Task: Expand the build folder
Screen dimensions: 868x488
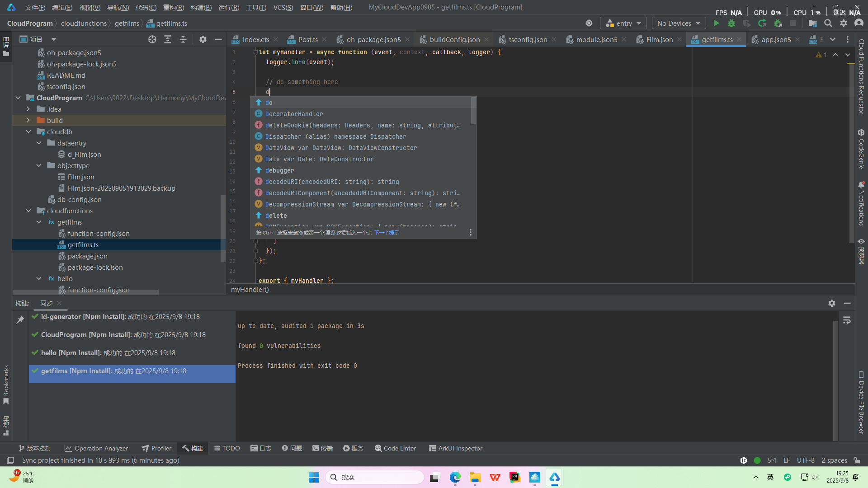Action: [28, 120]
